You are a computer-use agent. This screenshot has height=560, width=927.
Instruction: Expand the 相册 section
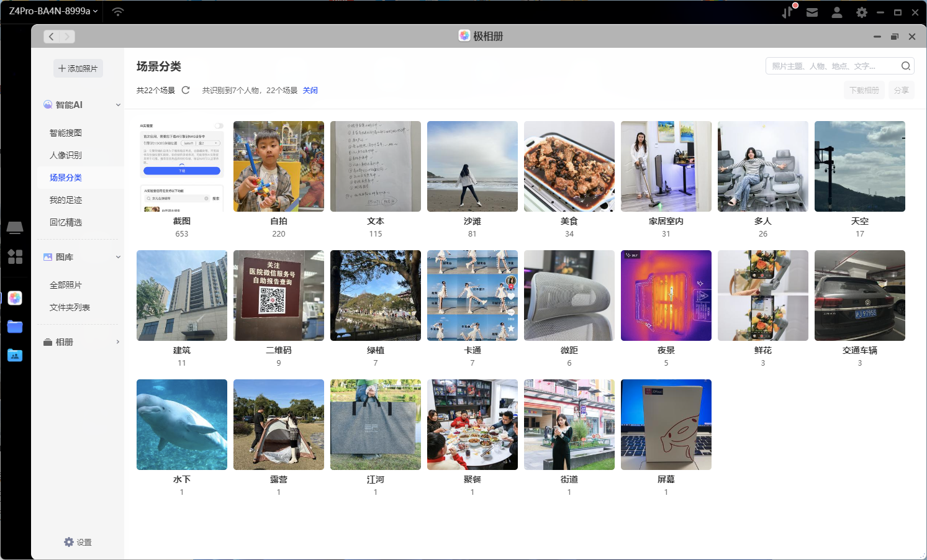click(118, 342)
